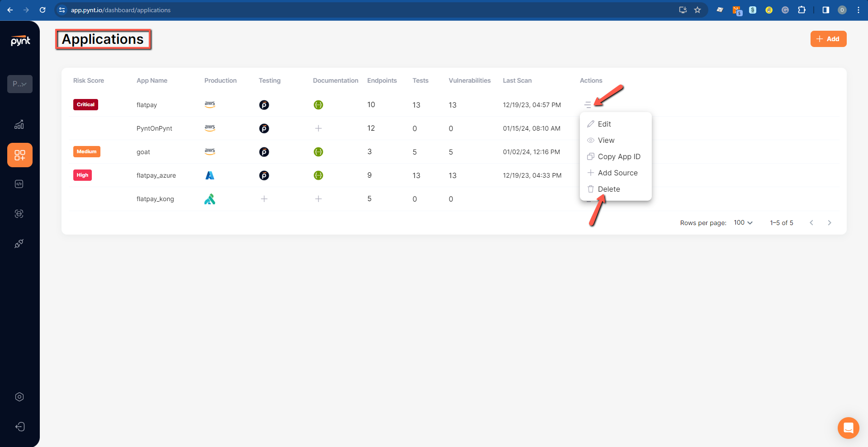Screen dimensions: 868x447
Task: Select the Applications grid icon in sidebar
Action: [20, 155]
